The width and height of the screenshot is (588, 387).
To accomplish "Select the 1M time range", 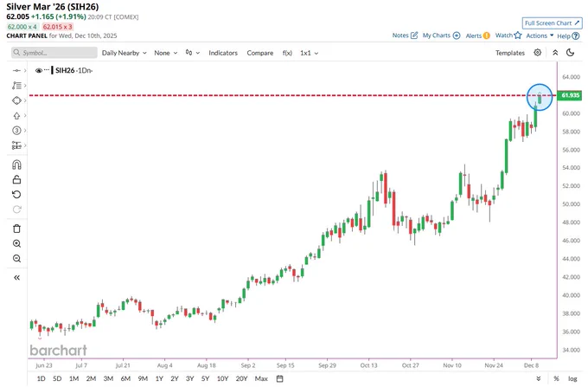I will [73, 378].
